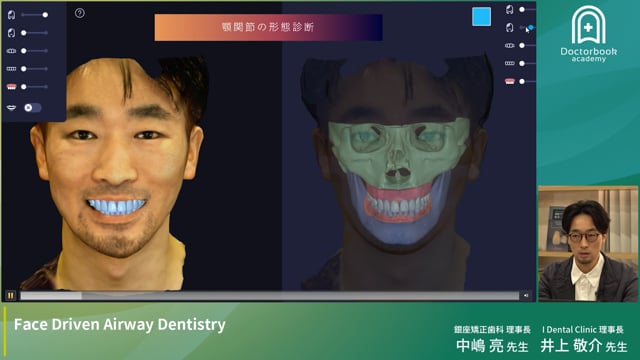Click the oval dental arch icon, right panel
Viewport: 640px width, 360px height.
(x=509, y=46)
